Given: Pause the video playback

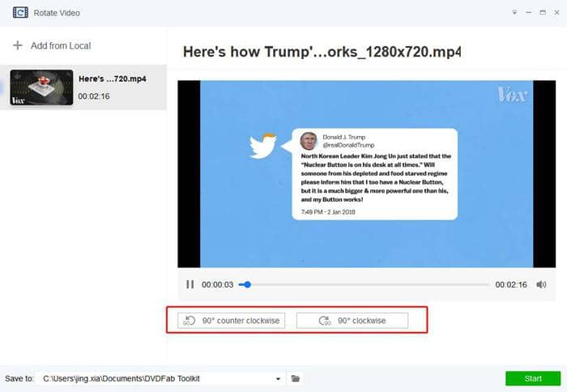Looking at the screenshot, I should pyautogui.click(x=190, y=284).
